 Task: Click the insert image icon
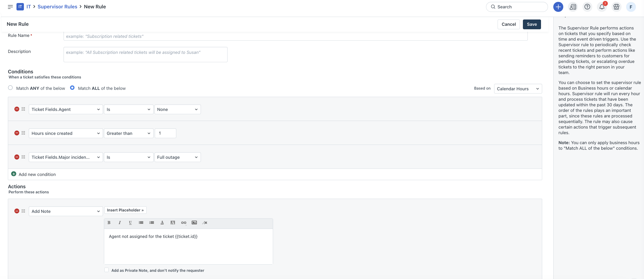[x=194, y=222]
